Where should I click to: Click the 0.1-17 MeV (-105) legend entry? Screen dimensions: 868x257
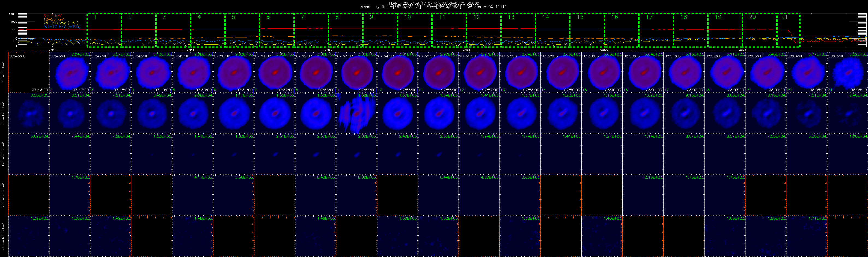pyautogui.click(x=62, y=26)
